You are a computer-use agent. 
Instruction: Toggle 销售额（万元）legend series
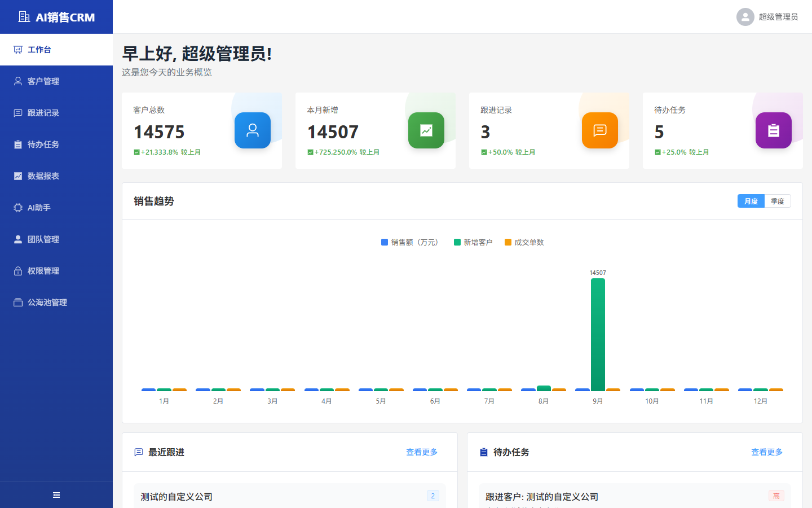[411, 242]
